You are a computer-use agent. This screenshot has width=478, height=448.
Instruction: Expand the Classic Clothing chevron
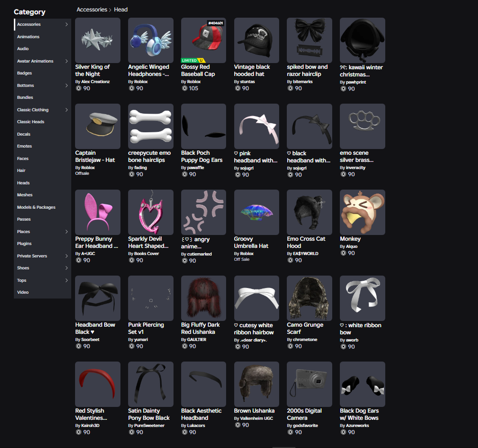click(66, 110)
